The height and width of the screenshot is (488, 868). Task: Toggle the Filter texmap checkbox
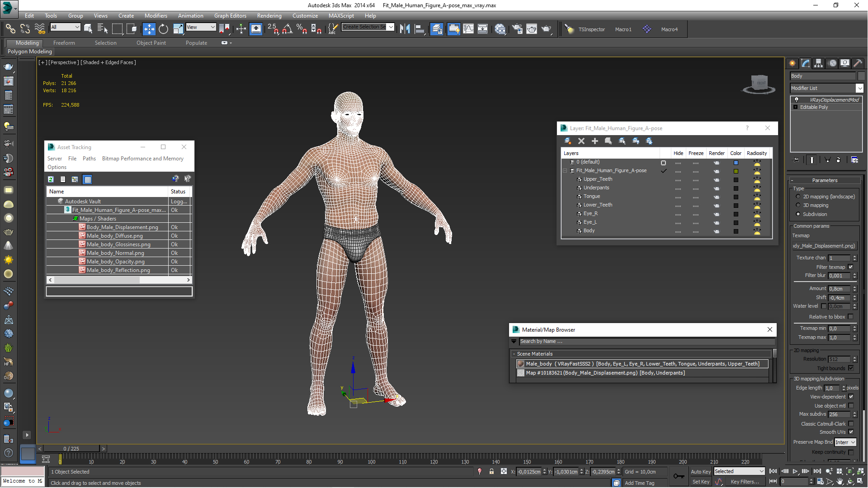(x=851, y=267)
